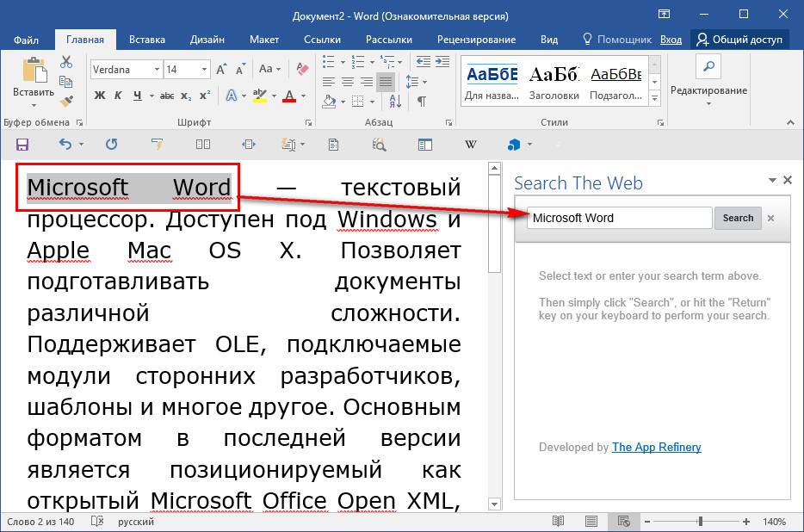Viewport: 804px width, 532px height.
Task: Toggle paragraph marks ¶ display
Action: pyautogui.click(x=422, y=101)
